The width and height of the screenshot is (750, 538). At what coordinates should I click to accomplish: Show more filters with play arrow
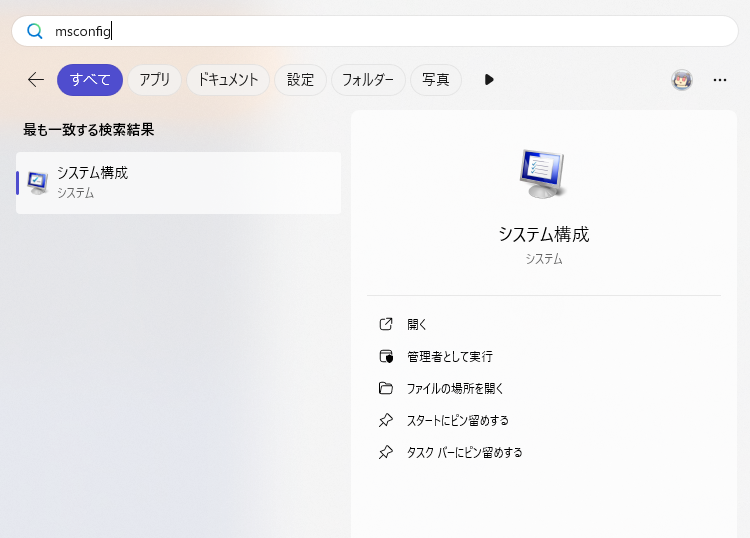[x=489, y=79]
